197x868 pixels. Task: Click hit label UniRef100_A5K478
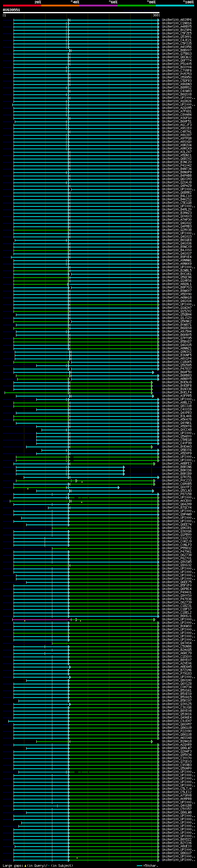(x=177, y=419)
